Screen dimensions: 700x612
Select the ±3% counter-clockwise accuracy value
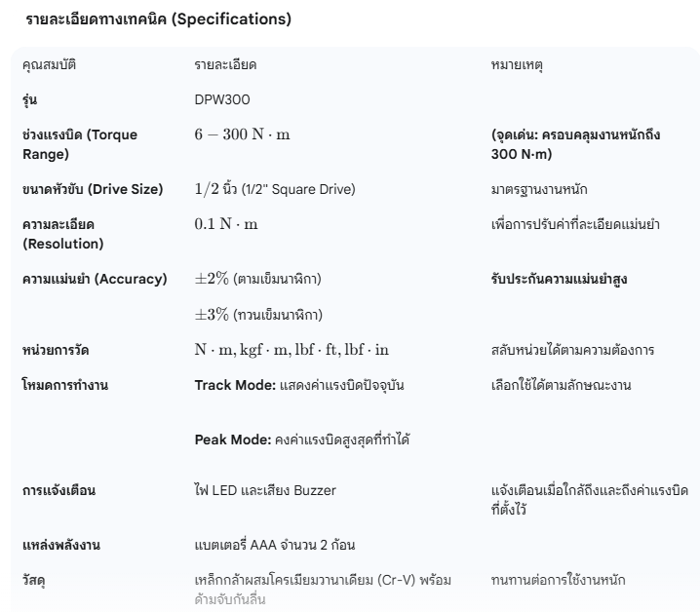258,315
